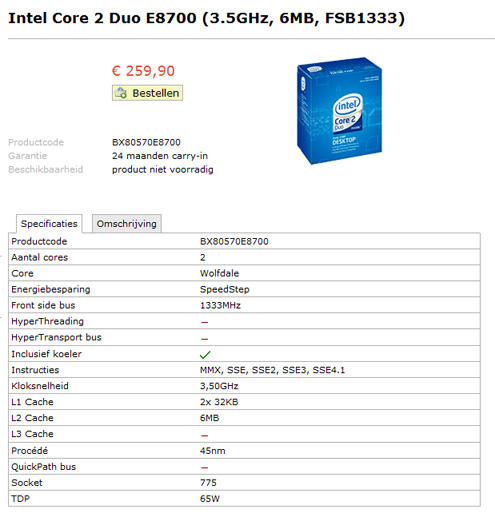Open the Intel Core 2 Duo box image
The image size is (495, 517).
[x=339, y=111]
